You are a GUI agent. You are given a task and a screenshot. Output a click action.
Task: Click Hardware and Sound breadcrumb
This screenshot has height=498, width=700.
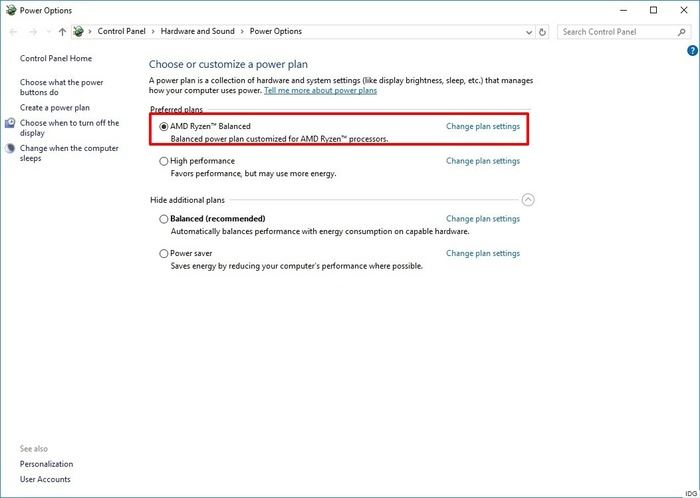pos(197,31)
